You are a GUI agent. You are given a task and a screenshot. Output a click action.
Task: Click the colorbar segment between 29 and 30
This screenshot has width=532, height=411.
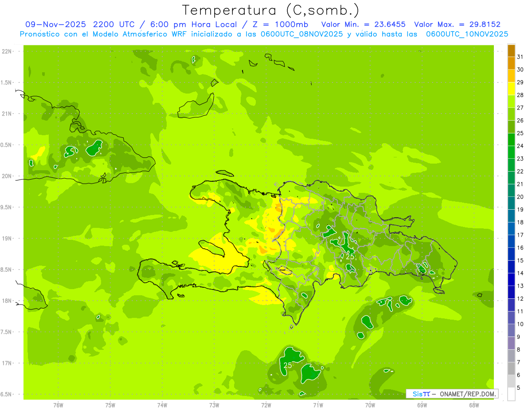click(x=511, y=76)
